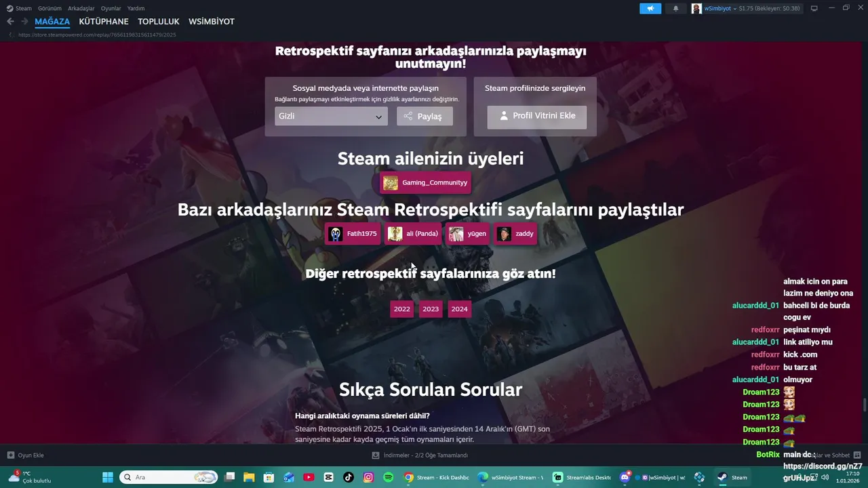Open the weather widget in the taskbar
Image resolution: width=868 pixels, height=488 pixels.
click(x=30, y=477)
